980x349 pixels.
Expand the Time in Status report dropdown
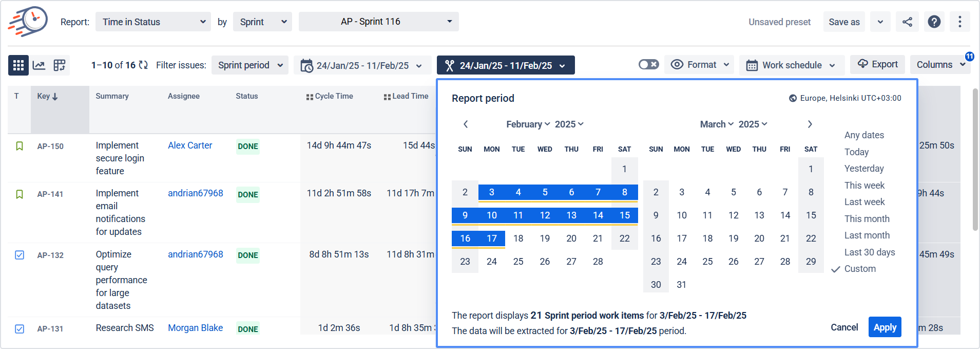(153, 22)
